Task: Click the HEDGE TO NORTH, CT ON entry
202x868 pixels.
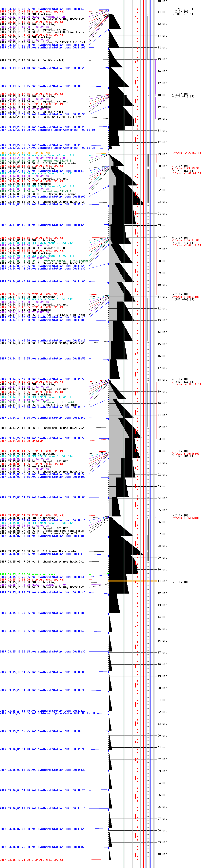Action: coord(32,17)
